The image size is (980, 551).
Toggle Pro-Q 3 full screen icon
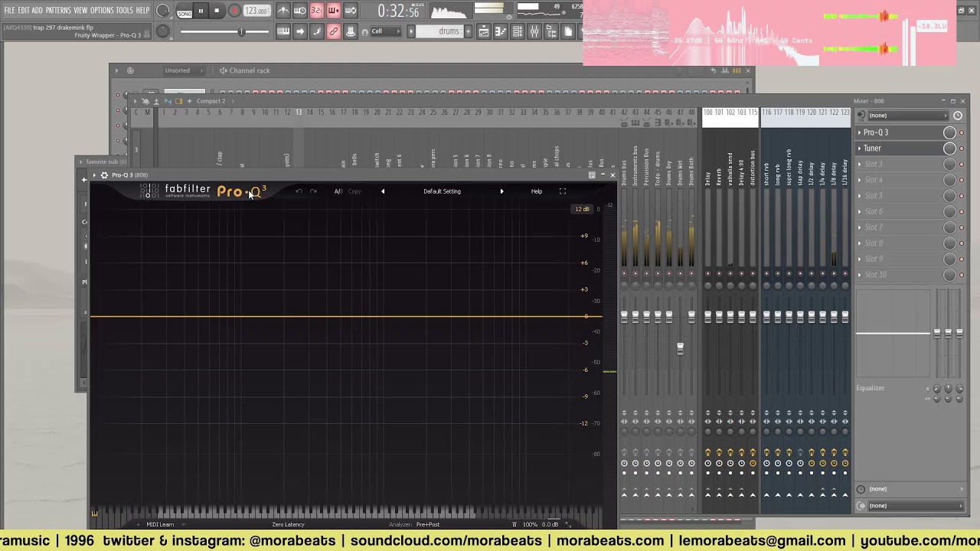pyautogui.click(x=563, y=191)
